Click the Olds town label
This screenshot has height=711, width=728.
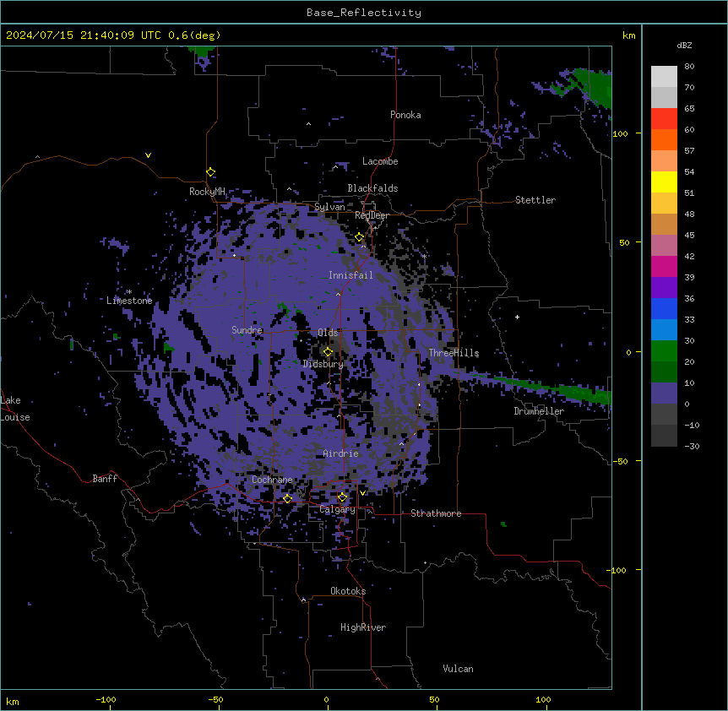point(328,333)
